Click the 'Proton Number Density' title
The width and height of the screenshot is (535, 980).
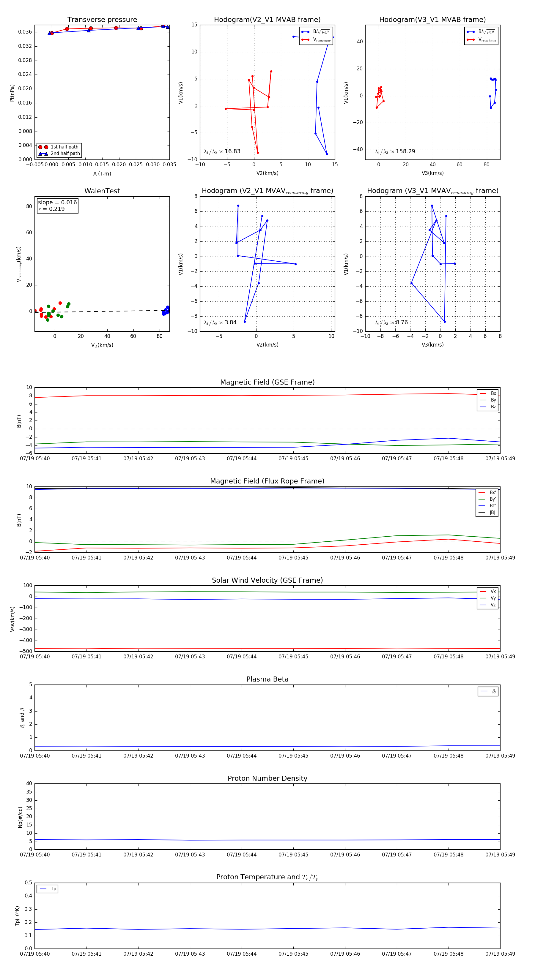point(267,778)
